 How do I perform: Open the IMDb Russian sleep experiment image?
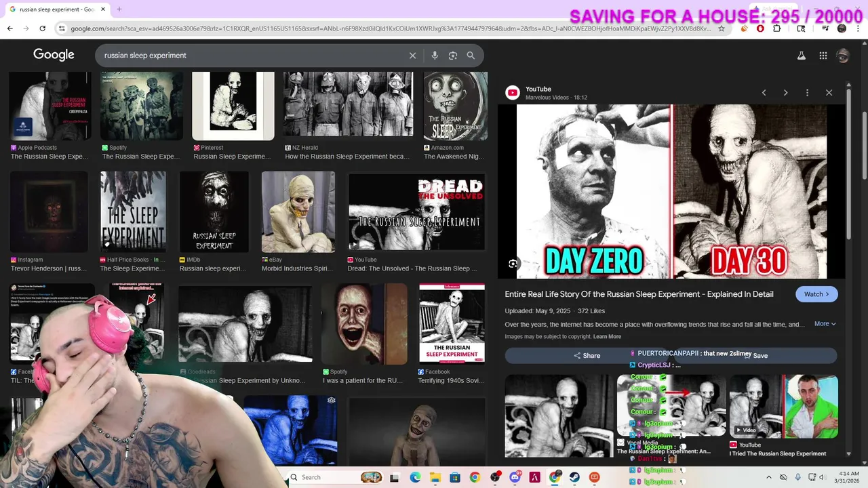pyautogui.click(x=214, y=211)
